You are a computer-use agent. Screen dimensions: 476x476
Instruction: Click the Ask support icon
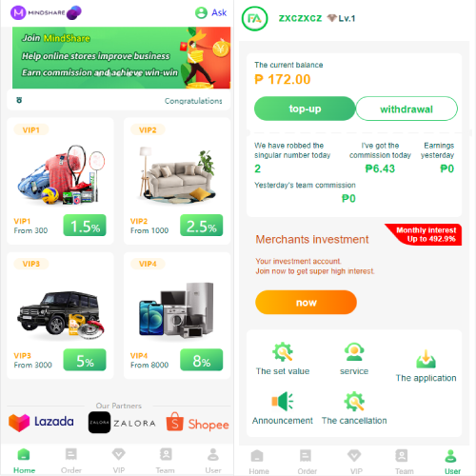click(201, 12)
